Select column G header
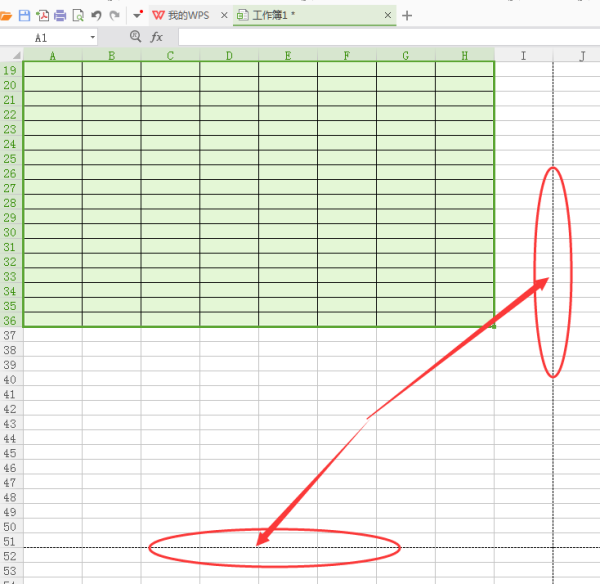 pos(406,56)
